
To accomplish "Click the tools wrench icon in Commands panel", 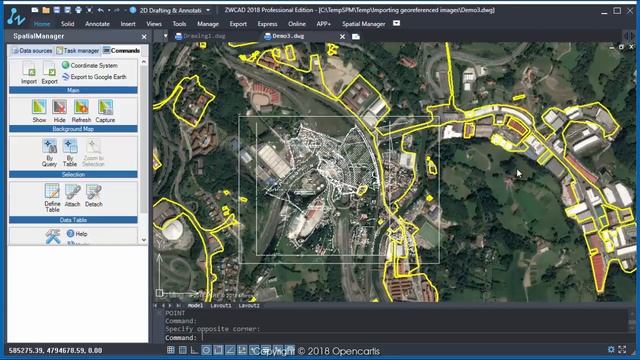I will coord(53,237).
